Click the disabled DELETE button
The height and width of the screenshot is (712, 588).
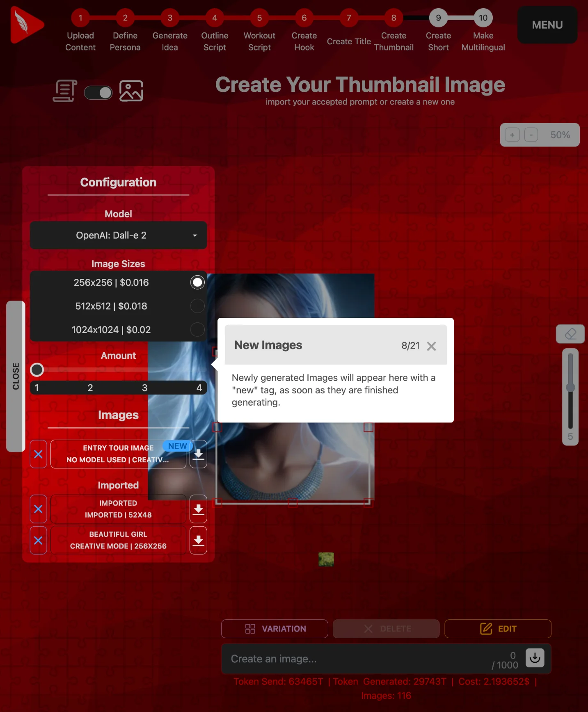pyautogui.click(x=386, y=629)
